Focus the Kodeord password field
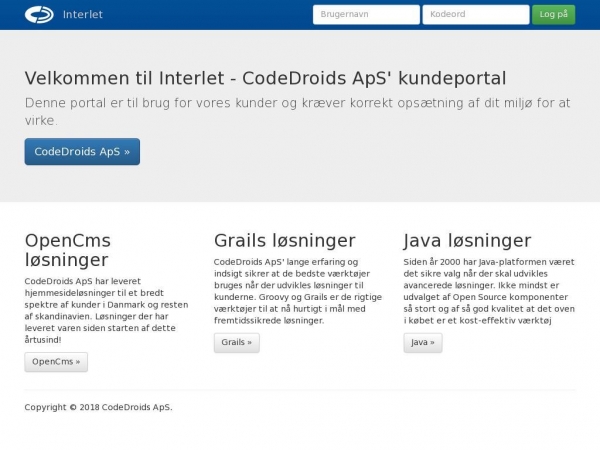Viewport: 600px width, 450px height. 476,15
